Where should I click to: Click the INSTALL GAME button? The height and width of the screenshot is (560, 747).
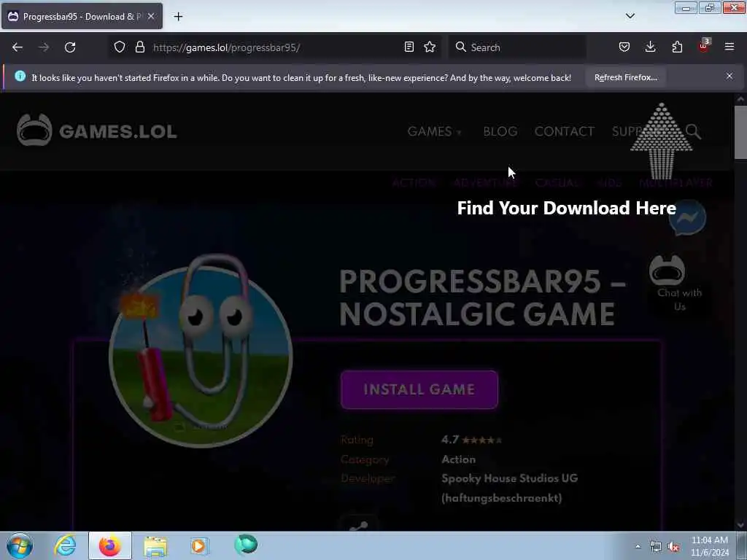[419, 389]
